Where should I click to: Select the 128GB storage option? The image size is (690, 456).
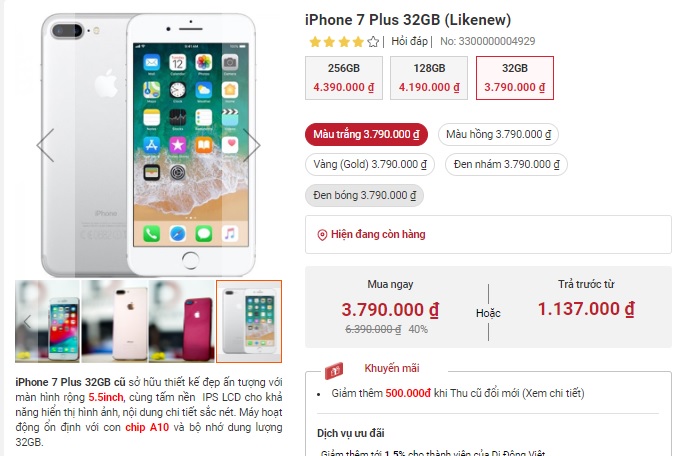[x=429, y=78]
